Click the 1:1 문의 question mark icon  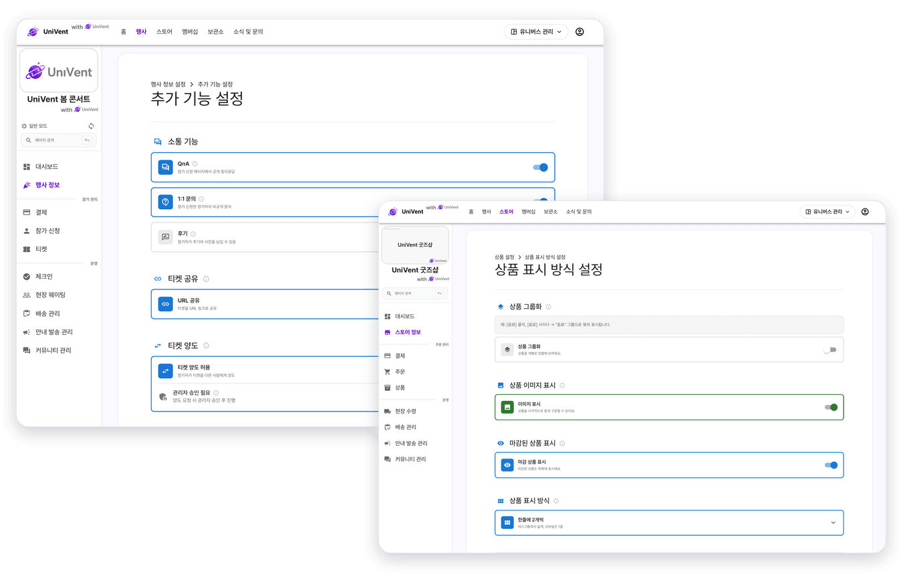[166, 202]
